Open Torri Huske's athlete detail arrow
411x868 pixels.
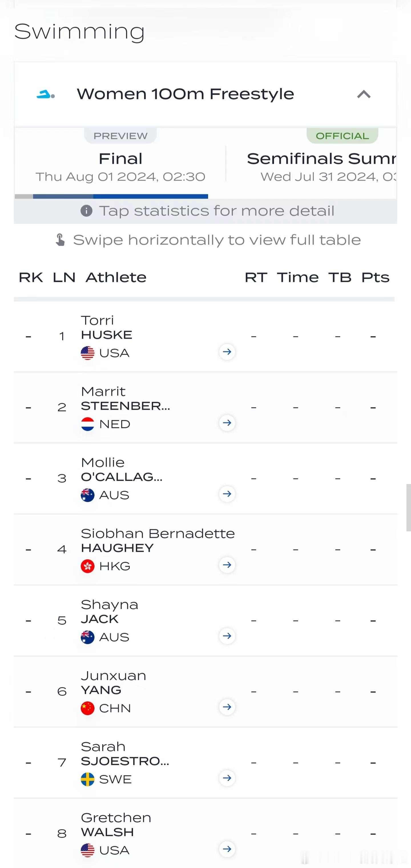tap(227, 352)
